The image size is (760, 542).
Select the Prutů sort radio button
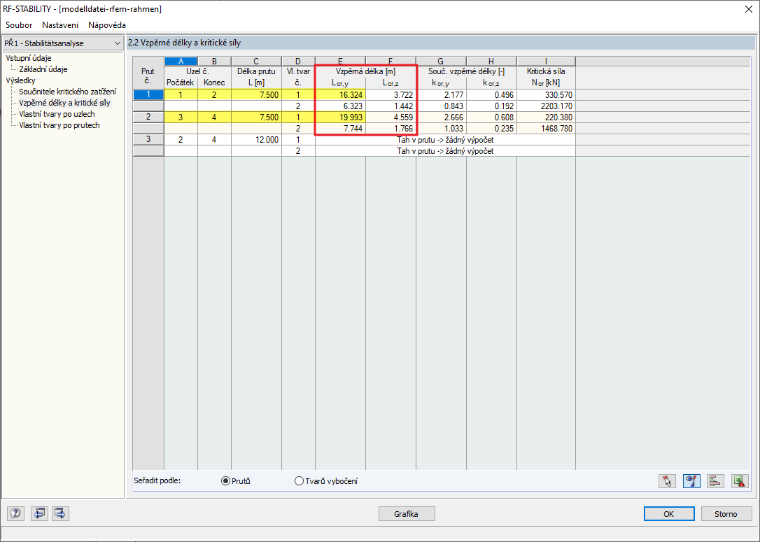pyautogui.click(x=225, y=481)
